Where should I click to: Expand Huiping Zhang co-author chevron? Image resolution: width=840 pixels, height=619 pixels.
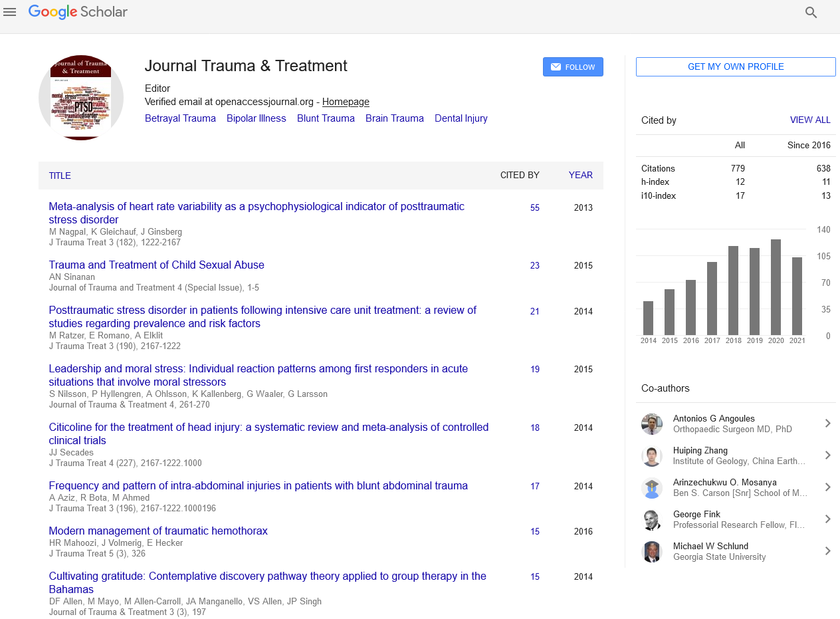click(827, 455)
